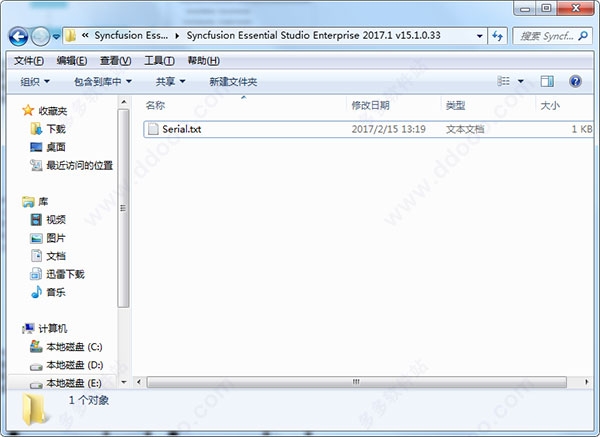Click the magnifier search icon
The image size is (600, 437).
[583, 36]
